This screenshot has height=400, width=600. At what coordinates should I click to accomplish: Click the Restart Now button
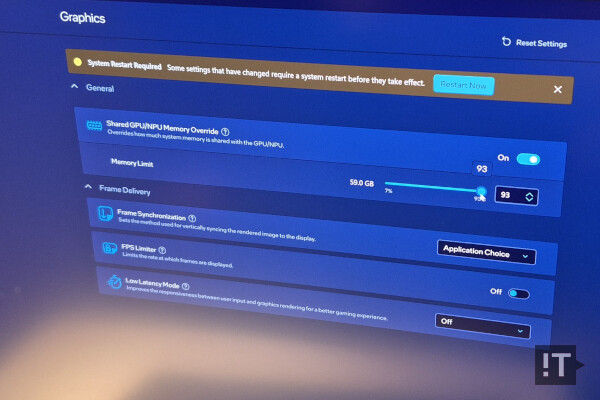click(463, 85)
